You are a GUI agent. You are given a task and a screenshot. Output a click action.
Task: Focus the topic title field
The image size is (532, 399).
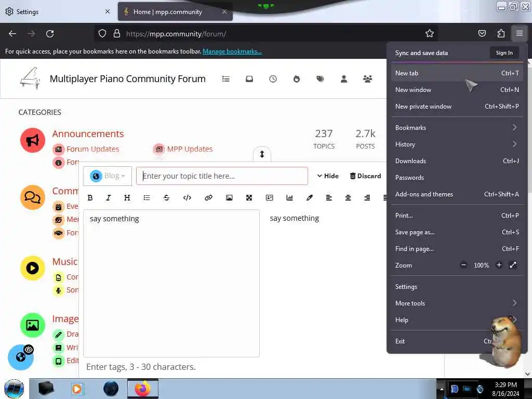click(x=222, y=176)
